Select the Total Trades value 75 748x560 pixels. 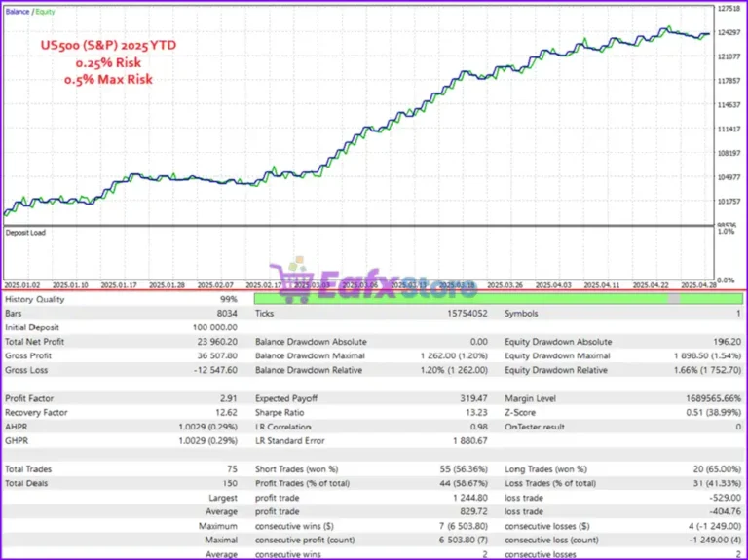(233, 469)
